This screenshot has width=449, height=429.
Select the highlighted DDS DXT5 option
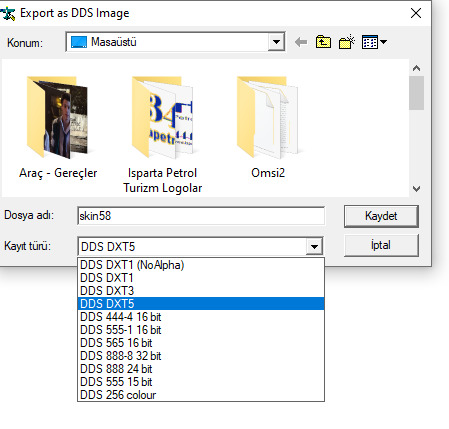201,304
